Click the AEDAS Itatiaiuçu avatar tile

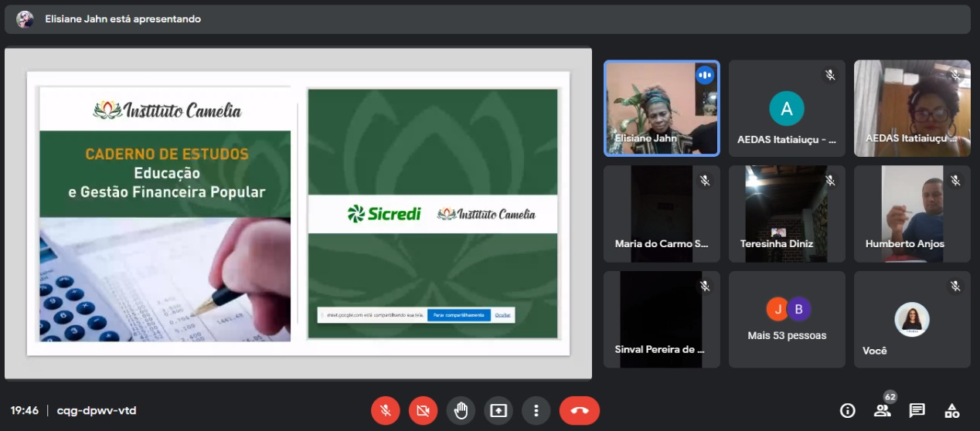[787, 108]
